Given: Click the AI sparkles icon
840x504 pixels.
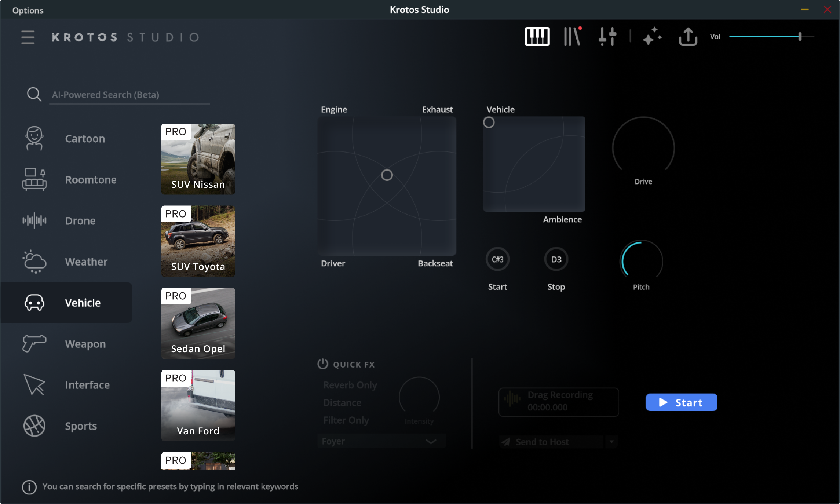Looking at the screenshot, I should point(652,36).
